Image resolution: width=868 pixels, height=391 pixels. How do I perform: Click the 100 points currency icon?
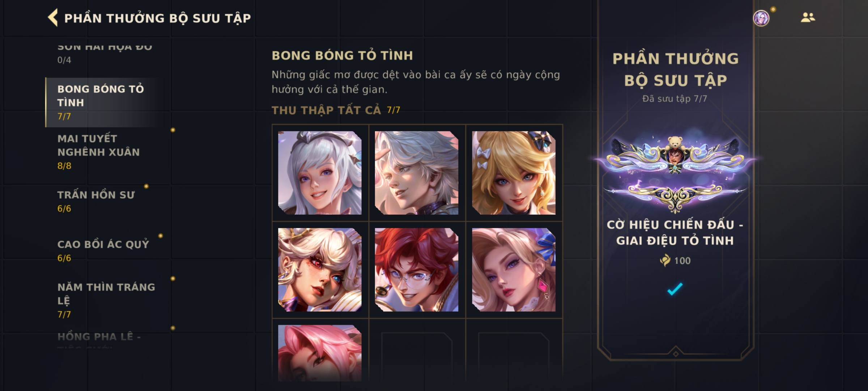click(x=665, y=260)
